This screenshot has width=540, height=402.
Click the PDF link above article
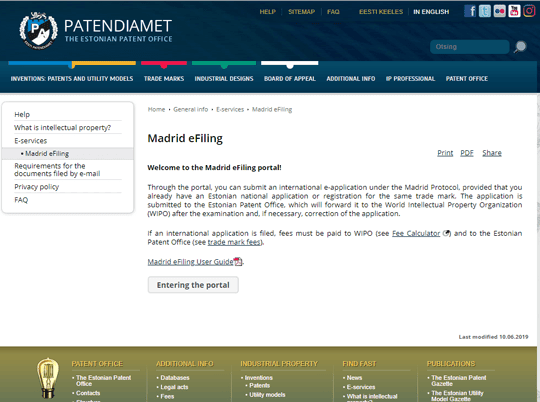pyautogui.click(x=467, y=153)
